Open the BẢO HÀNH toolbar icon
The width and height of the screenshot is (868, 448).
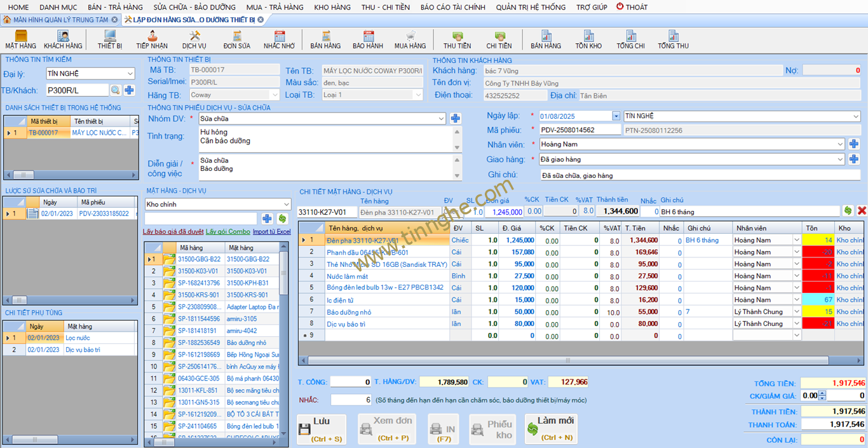point(368,39)
